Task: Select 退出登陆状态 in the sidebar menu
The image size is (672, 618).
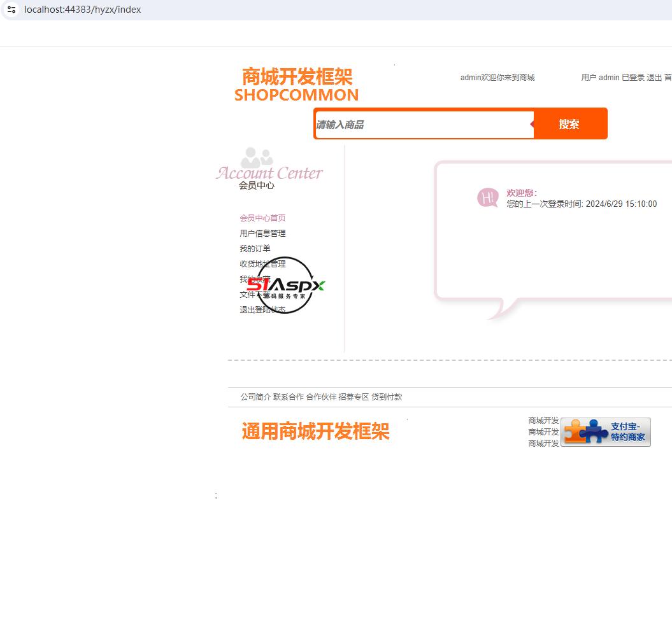Action: point(262,310)
